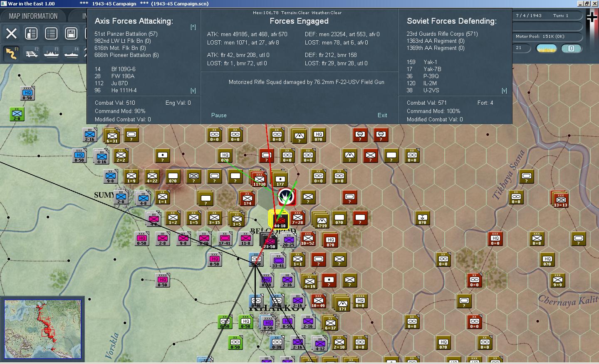
Task: Click the X close icon in toolbar
Action: (12, 33)
